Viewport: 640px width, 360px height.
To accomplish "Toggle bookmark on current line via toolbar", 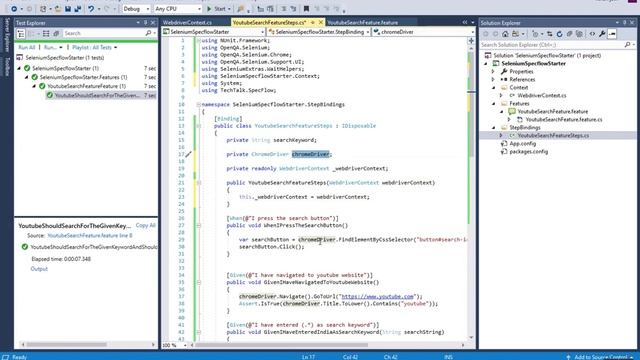I will tap(306, 9).
